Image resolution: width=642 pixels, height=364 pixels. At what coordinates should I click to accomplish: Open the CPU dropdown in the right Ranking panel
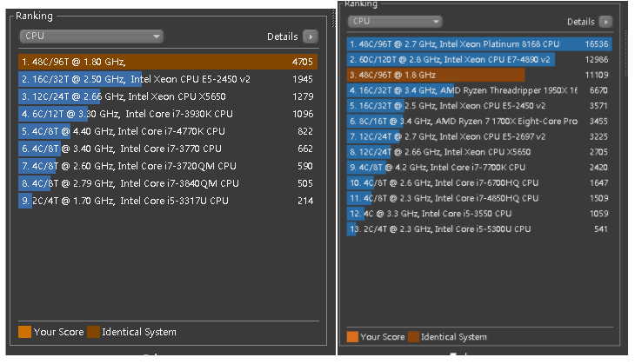[395, 21]
